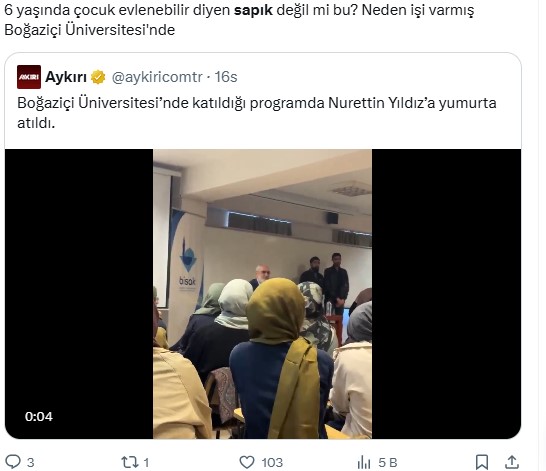Click the main tweet text mentioning Boğaziçi Üniversitesi'nde
546x471 pixels.
[x=239, y=20]
